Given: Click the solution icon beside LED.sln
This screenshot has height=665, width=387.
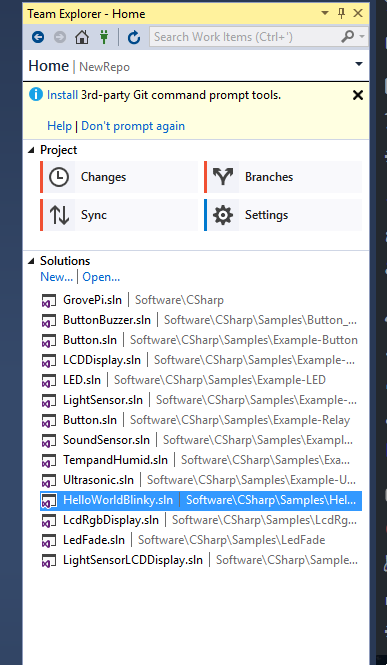Looking at the screenshot, I should tap(49, 380).
